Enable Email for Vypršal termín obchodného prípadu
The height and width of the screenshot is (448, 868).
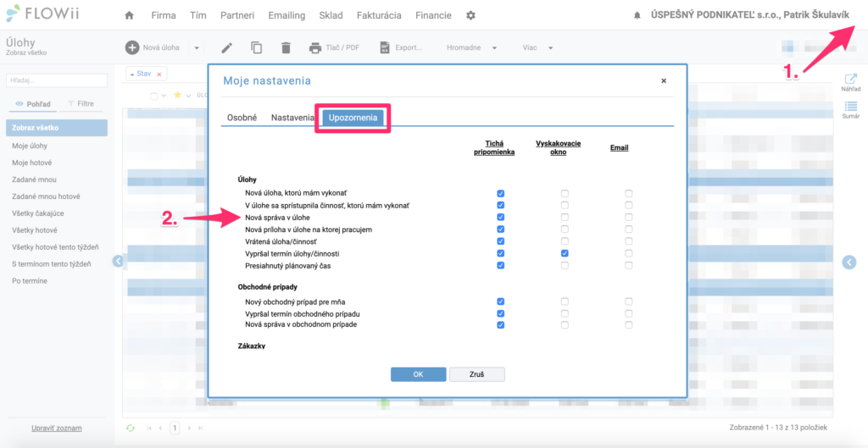[628, 313]
